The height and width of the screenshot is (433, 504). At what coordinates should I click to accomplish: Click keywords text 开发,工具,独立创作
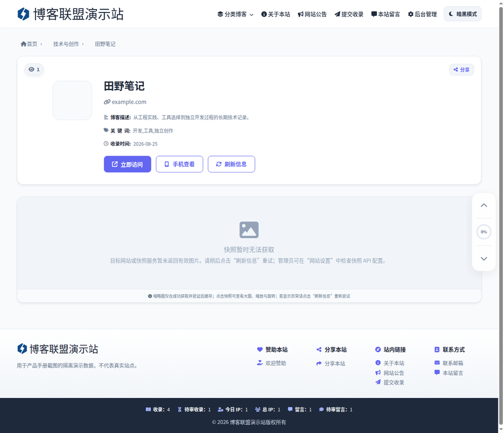pyautogui.click(x=153, y=131)
